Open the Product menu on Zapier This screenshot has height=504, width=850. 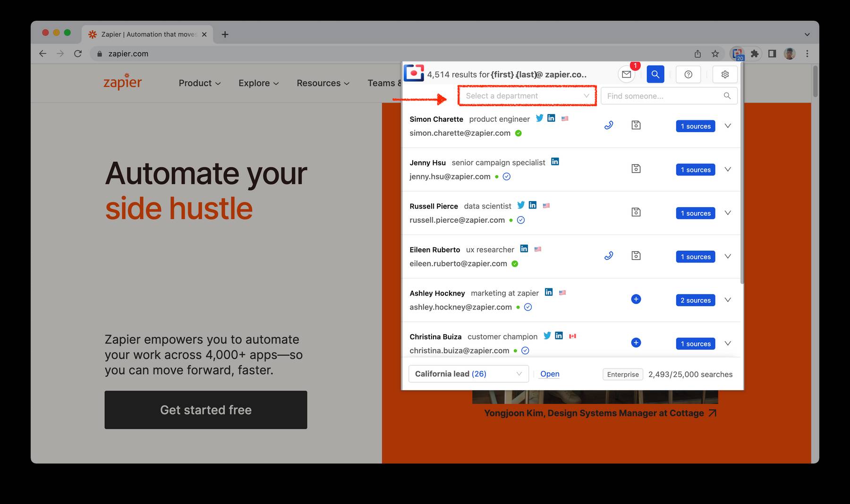pyautogui.click(x=200, y=83)
